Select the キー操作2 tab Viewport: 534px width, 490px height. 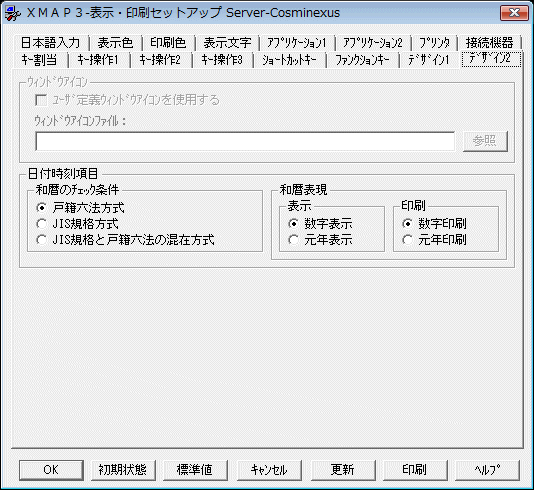[160, 60]
